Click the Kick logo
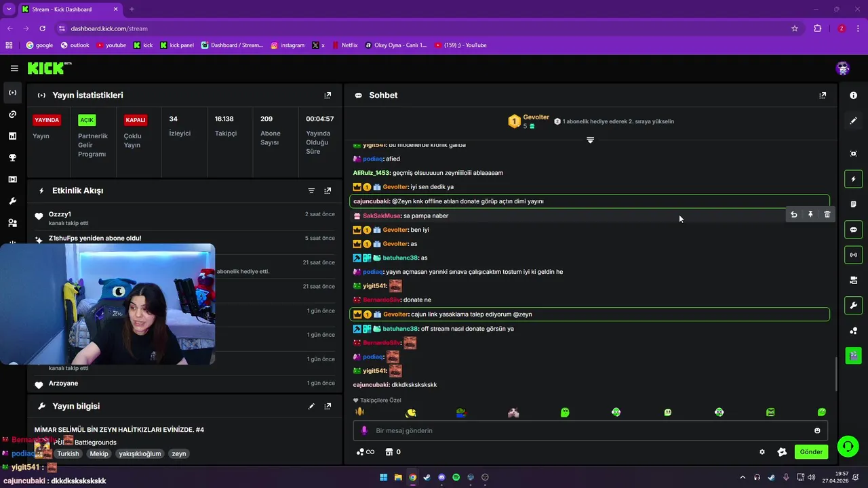 pos(49,68)
